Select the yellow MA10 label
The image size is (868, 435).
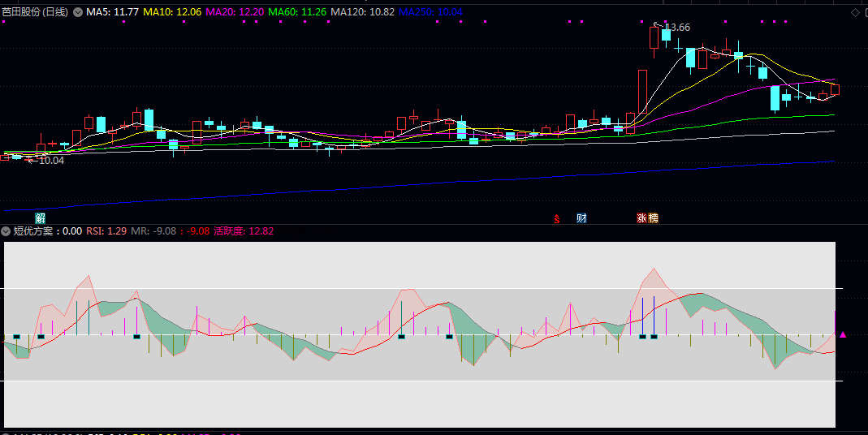click(173, 13)
